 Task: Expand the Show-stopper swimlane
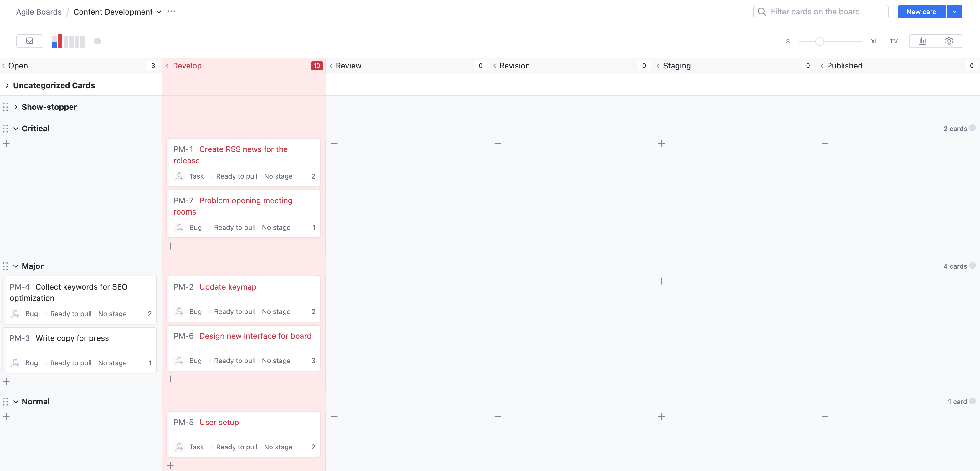pyautogui.click(x=16, y=107)
